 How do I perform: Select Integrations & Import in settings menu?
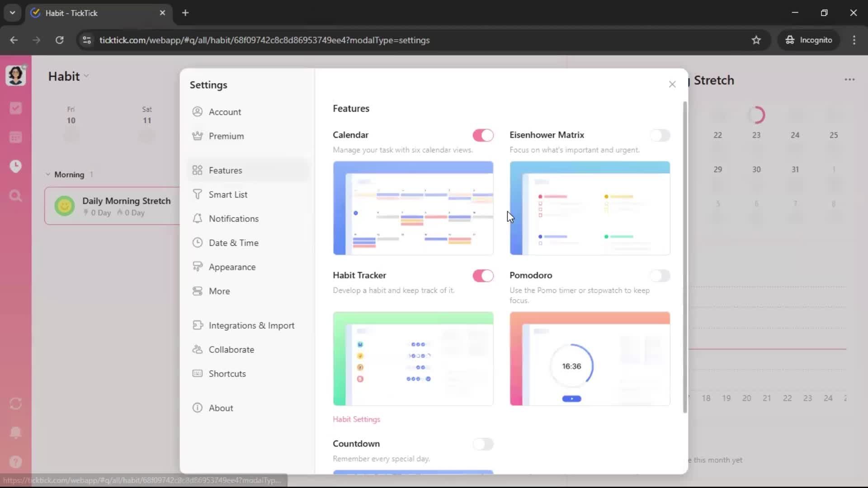click(x=251, y=325)
